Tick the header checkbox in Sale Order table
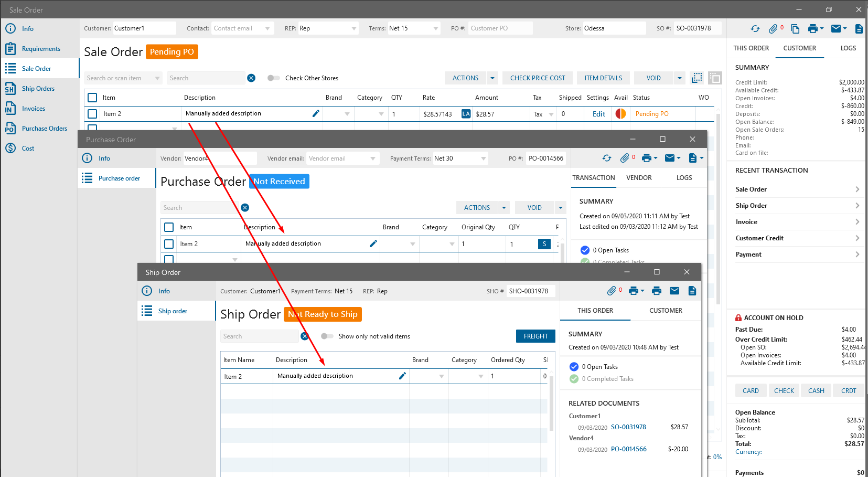Image resolution: width=868 pixels, height=477 pixels. tap(92, 98)
